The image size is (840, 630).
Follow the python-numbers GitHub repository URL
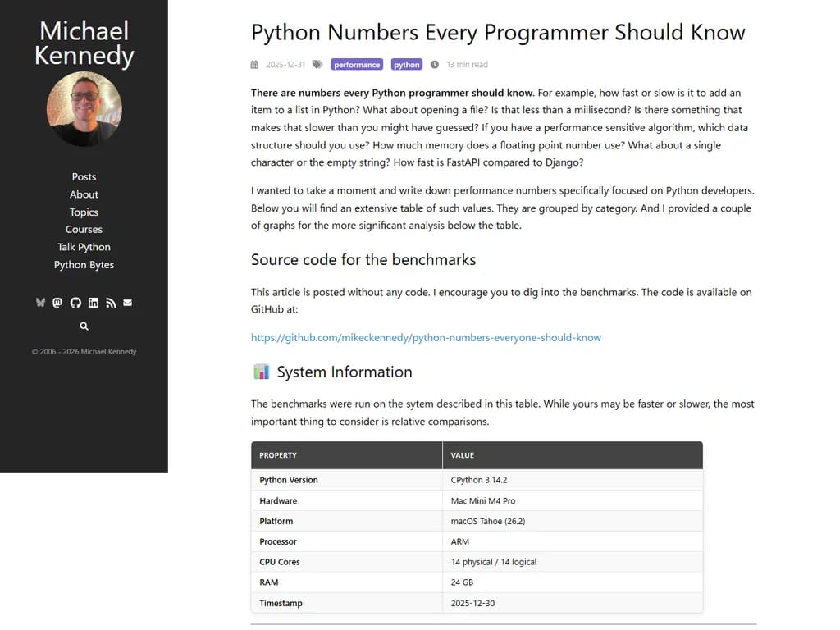coord(427,337)
